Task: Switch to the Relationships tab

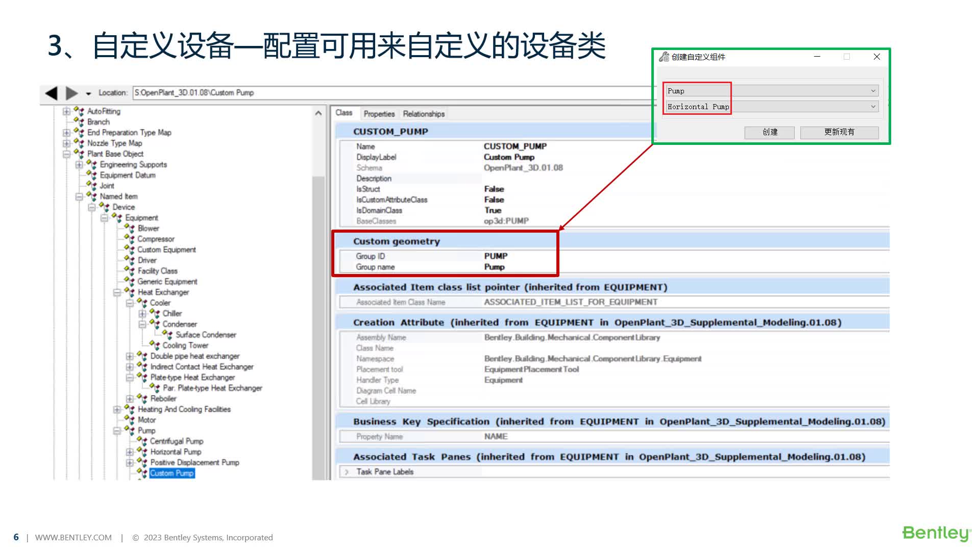Action: 424,114
